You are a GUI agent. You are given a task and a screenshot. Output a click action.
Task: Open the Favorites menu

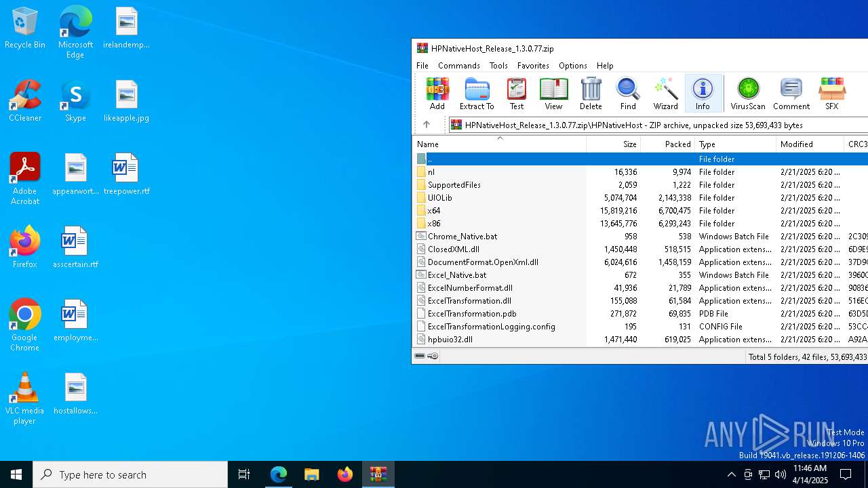[533, 66]
